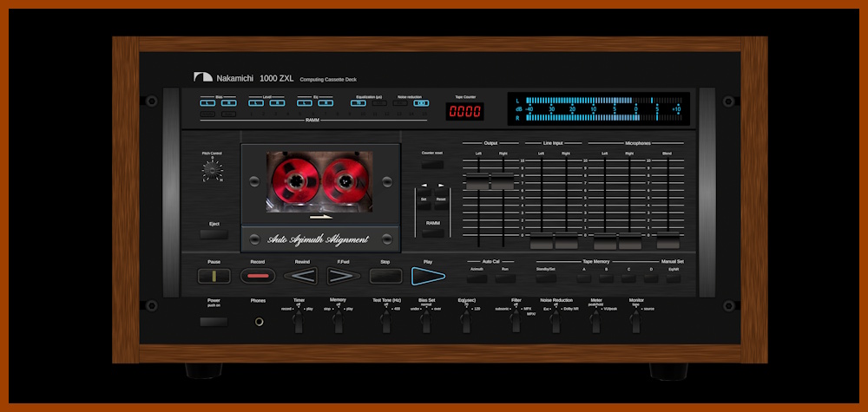Stop the tape with the Stop button

click(x=385, y=276)
